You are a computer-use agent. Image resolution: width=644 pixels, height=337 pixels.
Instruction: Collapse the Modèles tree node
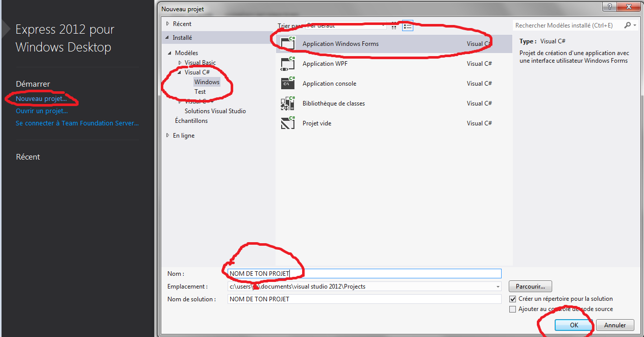tap(170, 53)
